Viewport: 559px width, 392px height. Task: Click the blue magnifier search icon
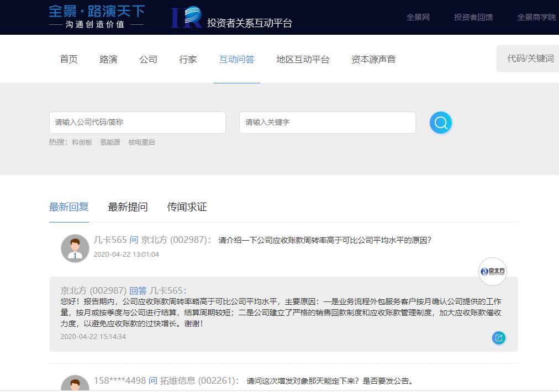[440, 123]
